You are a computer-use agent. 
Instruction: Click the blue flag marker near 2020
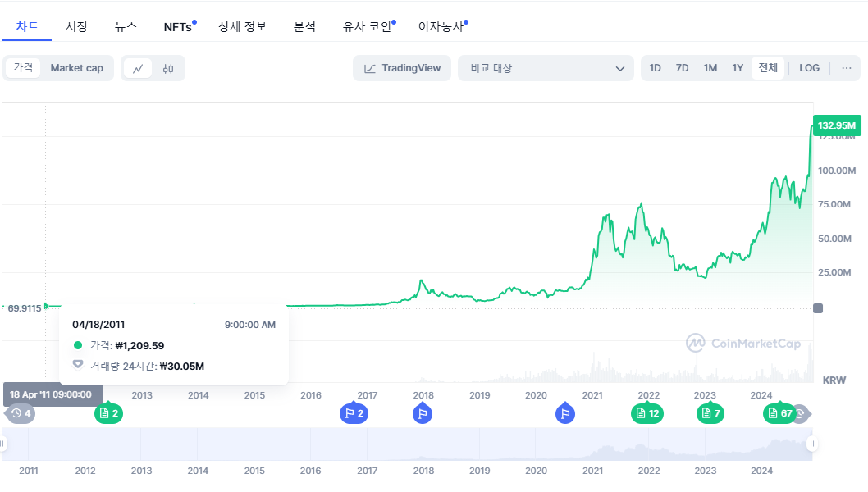coord(565,413)
